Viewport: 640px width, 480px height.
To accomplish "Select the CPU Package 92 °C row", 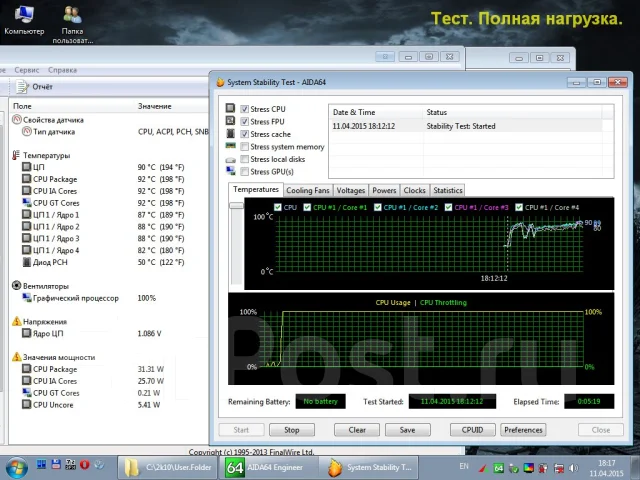I will point(108,179).
